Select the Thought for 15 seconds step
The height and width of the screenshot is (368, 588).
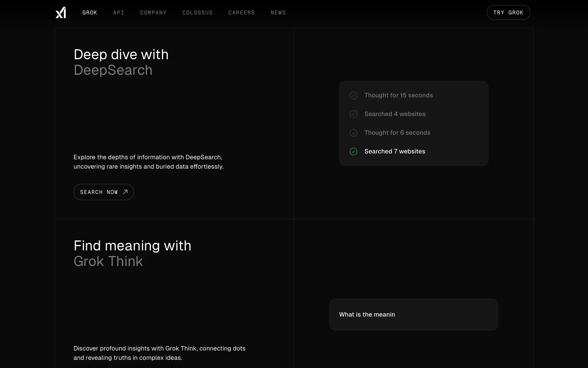(x=398, y=95)
